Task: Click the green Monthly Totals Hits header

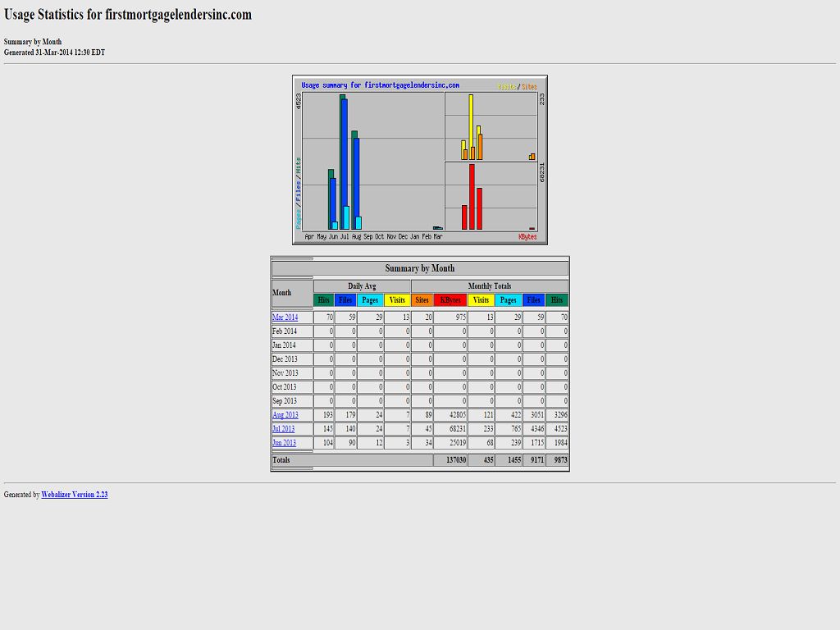Action: [x=557, y=300]
